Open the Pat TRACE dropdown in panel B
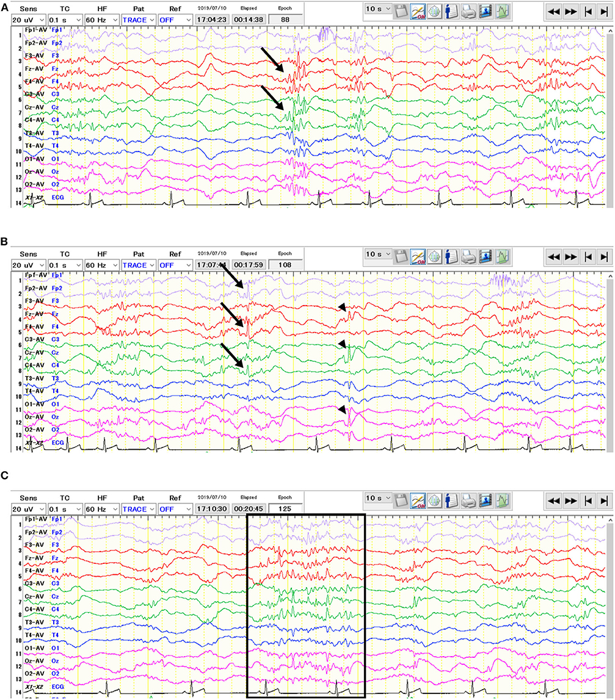 139,265
